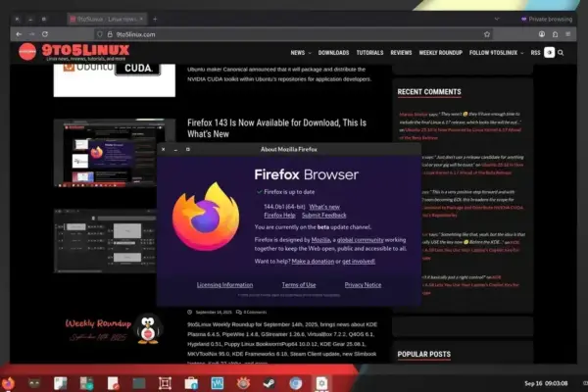The height and width of the screenshot is (392, 588).
Task: List all tabs dropdown arrow
Action: [x=497, y=19]
